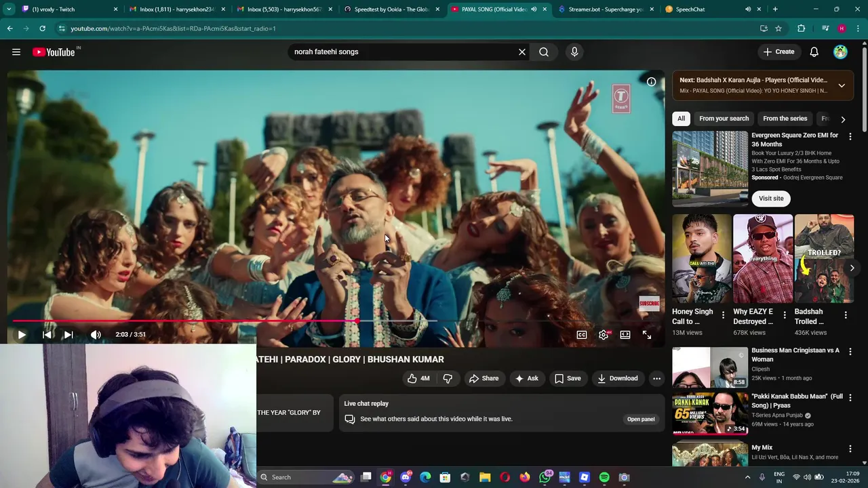Select From the series chip
This screenshot has height=488, width=868.
[785, 119]
